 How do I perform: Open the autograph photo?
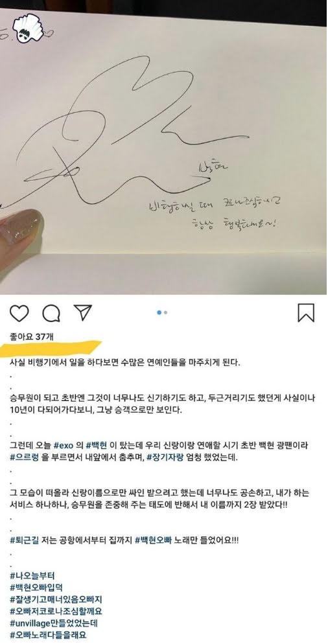[x=163, y=147]
